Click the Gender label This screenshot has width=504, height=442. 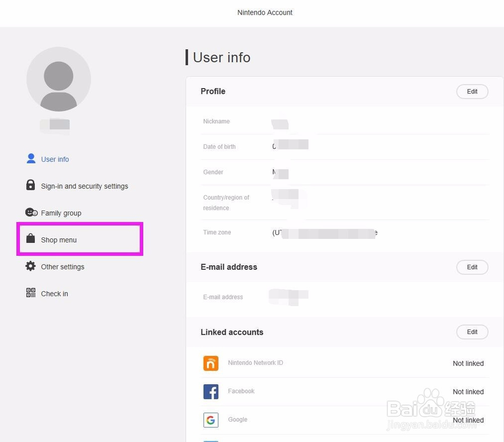[213, 172]
